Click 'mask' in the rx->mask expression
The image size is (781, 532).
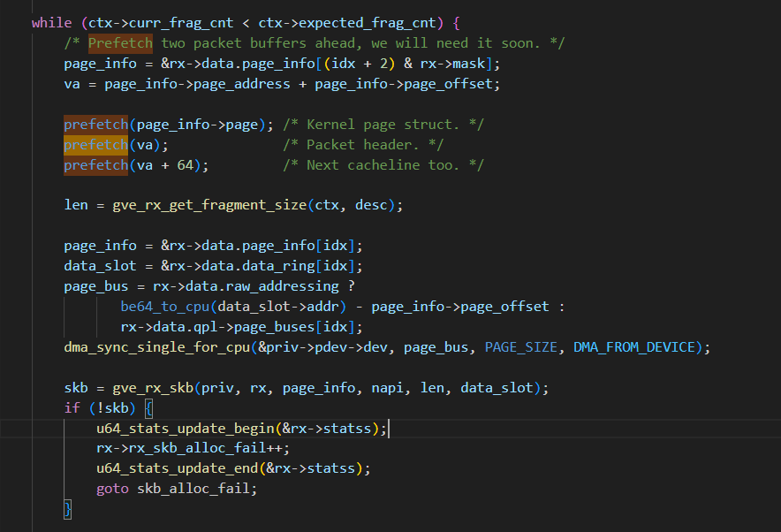pos(469,64)
